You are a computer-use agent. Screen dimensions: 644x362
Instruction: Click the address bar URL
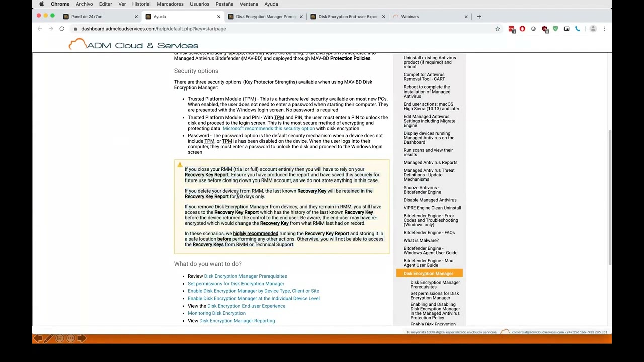point(153,29)
